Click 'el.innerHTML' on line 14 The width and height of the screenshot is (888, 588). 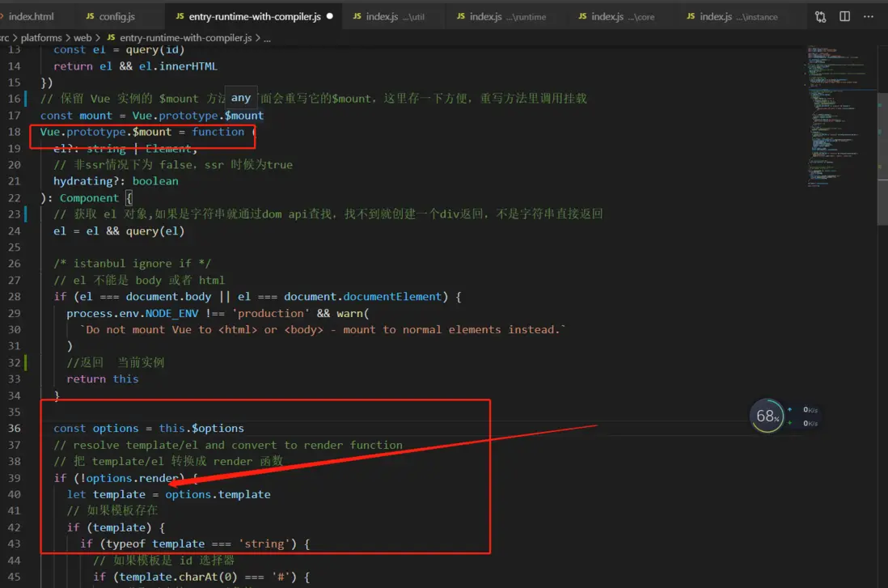pyautogui.click(x=178, y=66)
